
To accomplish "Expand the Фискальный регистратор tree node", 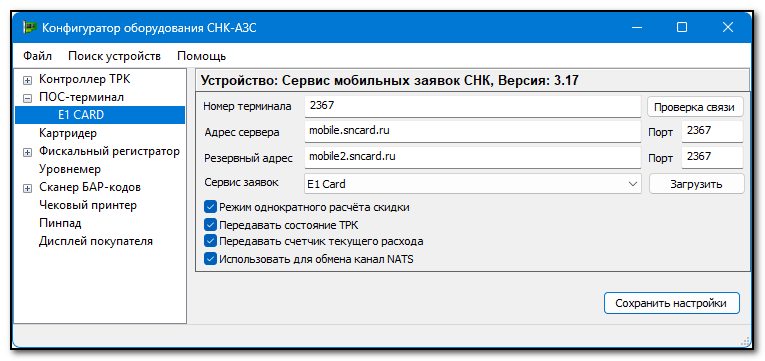I will 28,152.
